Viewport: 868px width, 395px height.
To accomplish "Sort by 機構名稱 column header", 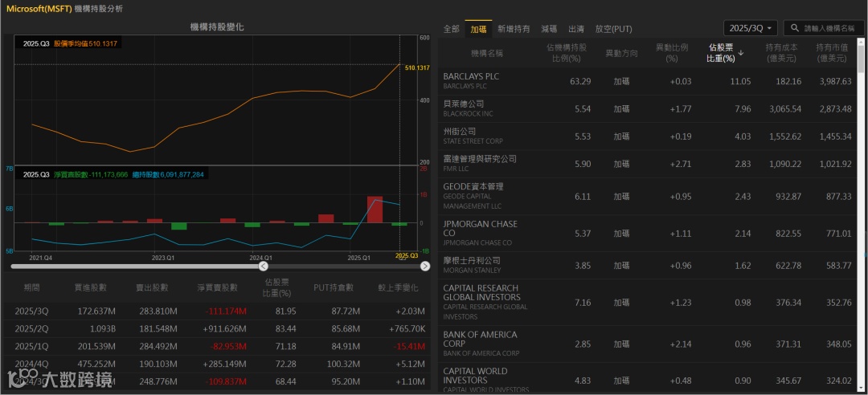I will point(486,54).
